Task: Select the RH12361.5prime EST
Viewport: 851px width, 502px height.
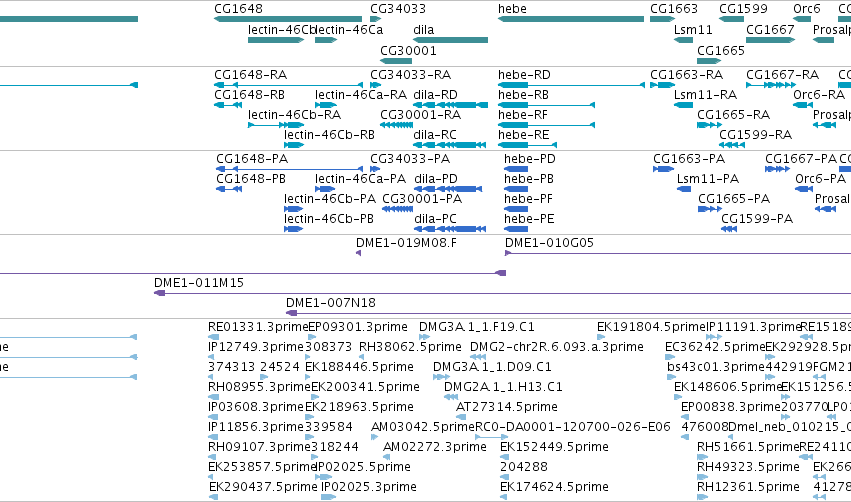Action: click(x=701, y=497)
